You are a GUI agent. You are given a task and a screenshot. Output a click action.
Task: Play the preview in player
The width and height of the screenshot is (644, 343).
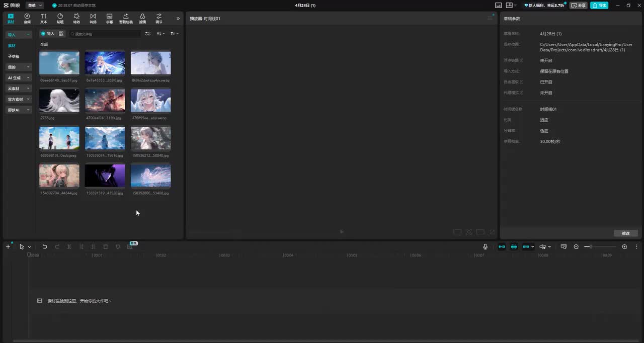pyautogui.click(x=342, y=231)
